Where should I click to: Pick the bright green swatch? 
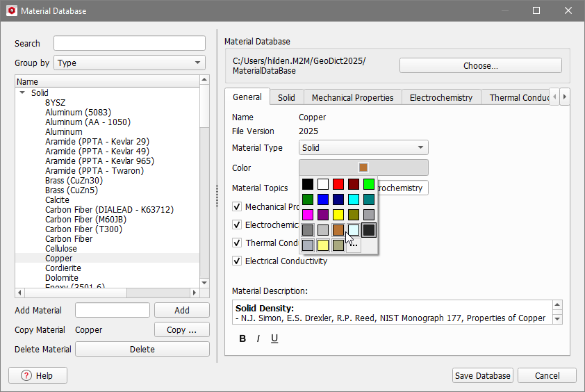tap(369, 184)
